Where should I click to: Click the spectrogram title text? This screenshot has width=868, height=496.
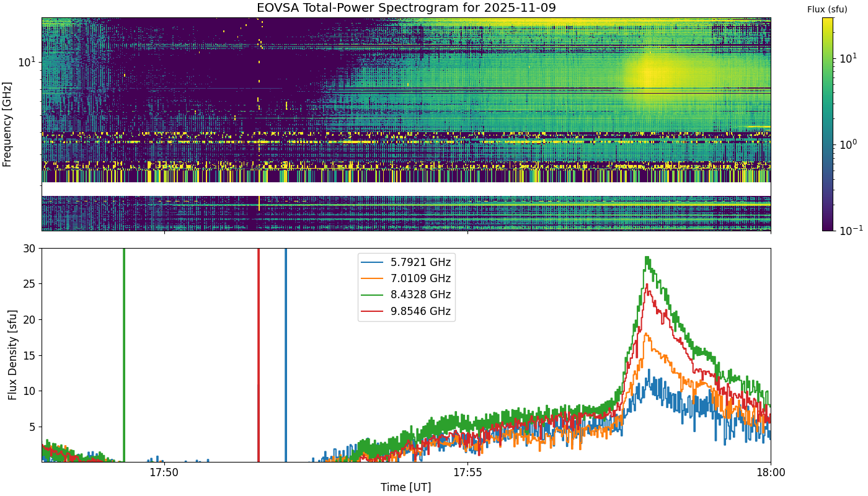point(406,8)
